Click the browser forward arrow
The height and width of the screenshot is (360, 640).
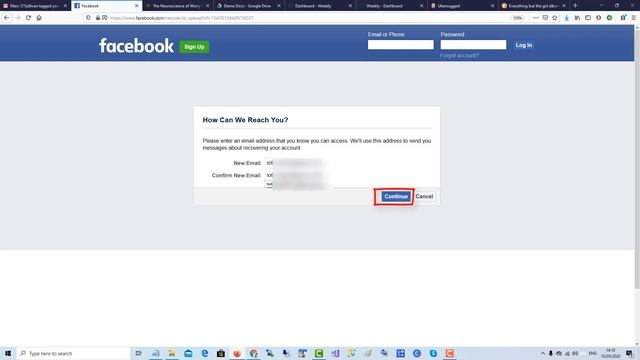pos(17,18)
